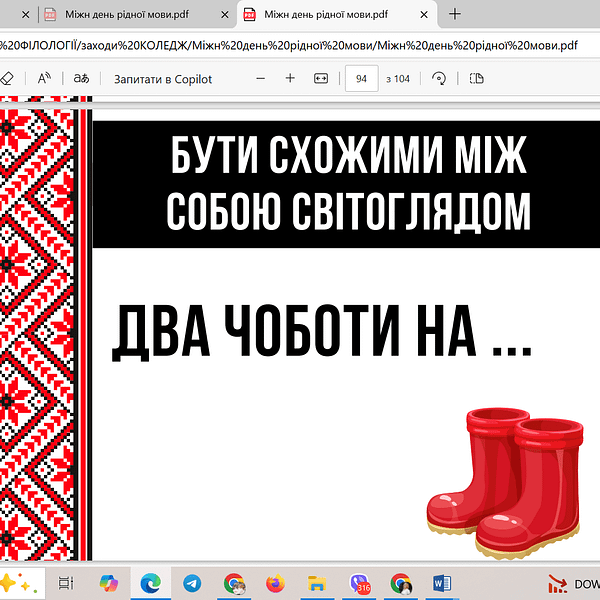This screenshot has height=600, width=600.
Task: Click the fit to width icon
Action: 321,78
